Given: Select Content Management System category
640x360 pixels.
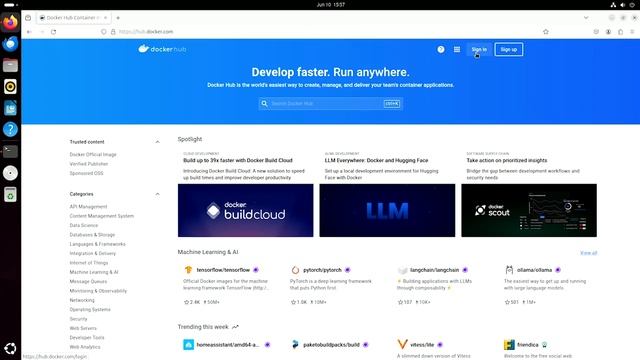Looking at the screenshot, I should [102, 216].
